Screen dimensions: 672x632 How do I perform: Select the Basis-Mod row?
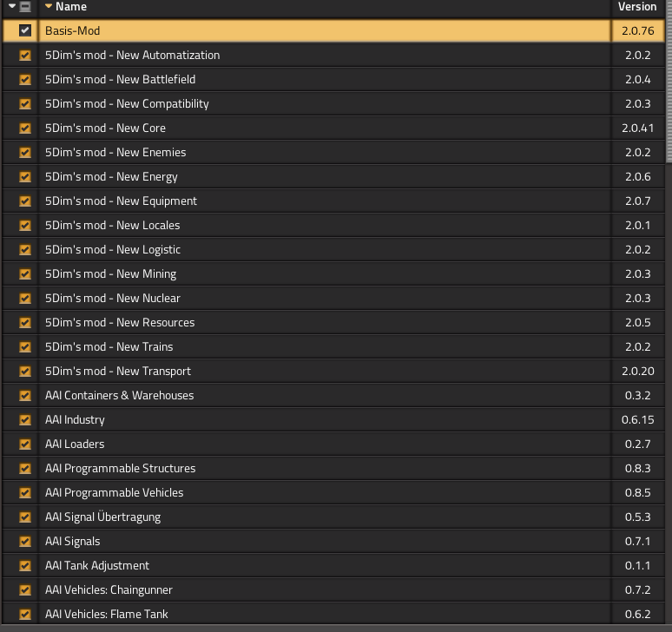coord(325,30)
